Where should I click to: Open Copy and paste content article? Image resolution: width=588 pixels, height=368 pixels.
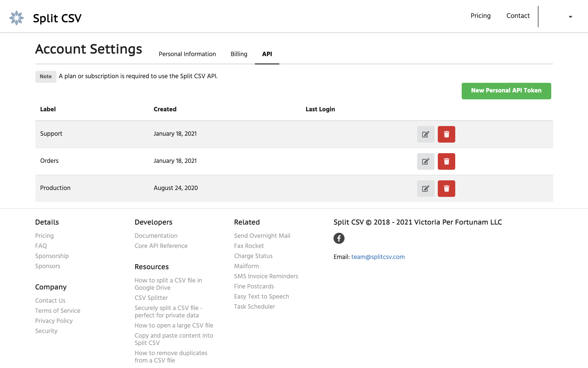coord(174,339)
